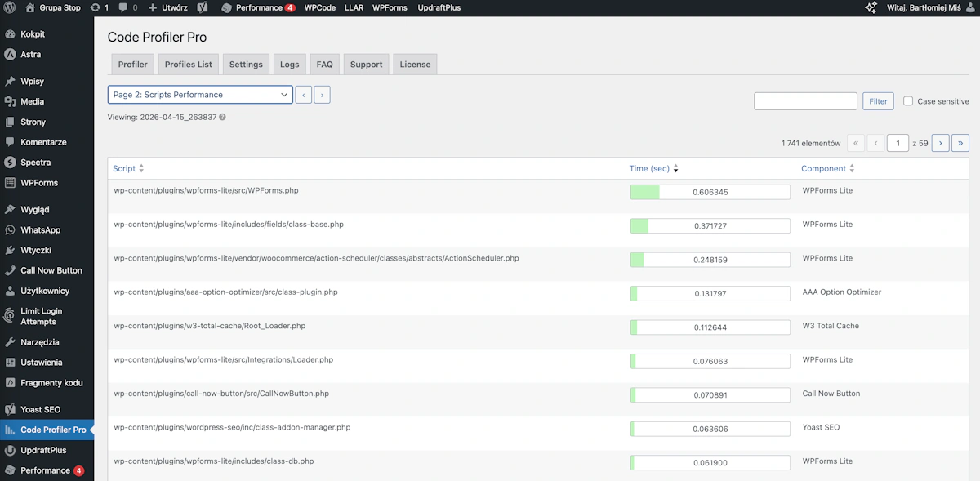
Task: Click wp-content/plugins/w3-total-cache/Root_Loader.php script row
Action: click(x=210, y=326)
